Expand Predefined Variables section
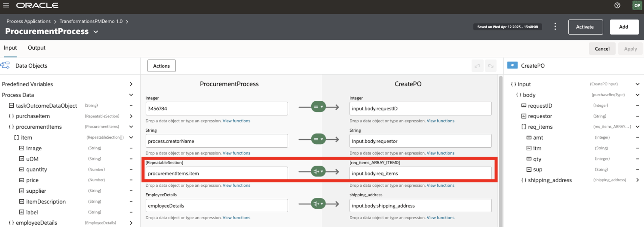This screenshot has height=227, width=644. (131, 84)
